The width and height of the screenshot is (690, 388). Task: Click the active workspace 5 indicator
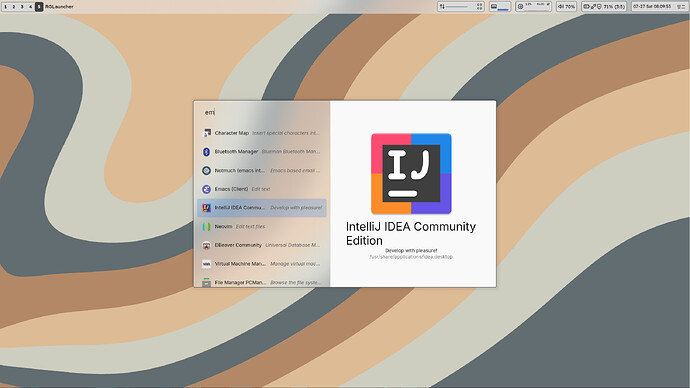tap(39, 7)
